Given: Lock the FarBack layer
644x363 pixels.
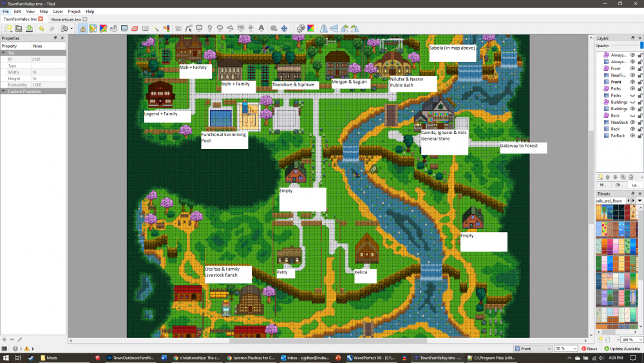Looking at the screenshot, I should [640, 135].
